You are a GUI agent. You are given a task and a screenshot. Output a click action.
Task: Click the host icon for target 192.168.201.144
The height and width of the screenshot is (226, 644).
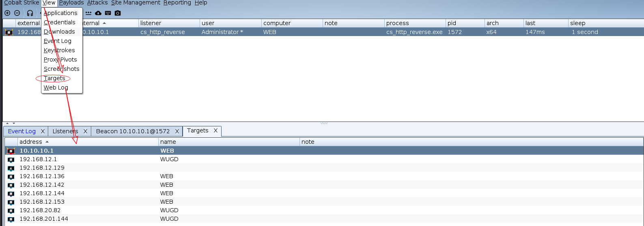(x=11, y=219)
